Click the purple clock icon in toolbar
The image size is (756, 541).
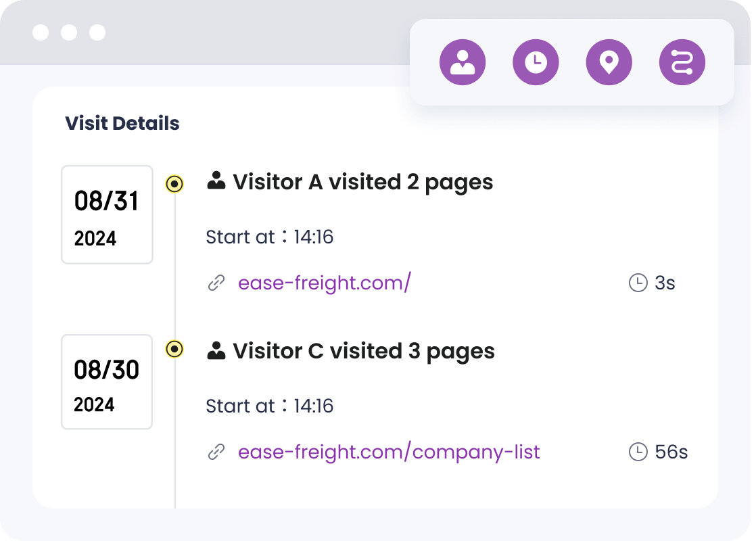tap(536, 62)
